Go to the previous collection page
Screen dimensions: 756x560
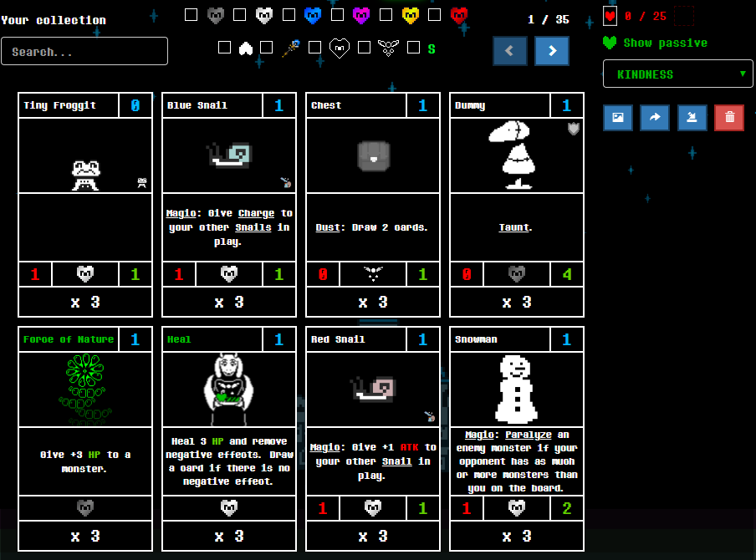pos(510,51)
